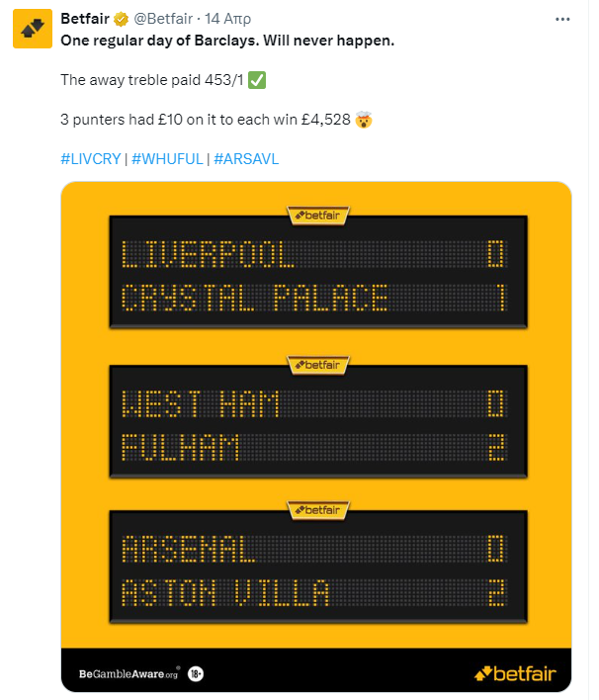Click the BeGambleAware.org logo
Image resolution: width=599 pixels, height=700 pixels.
pyautogui.click(x=128, y=673)
